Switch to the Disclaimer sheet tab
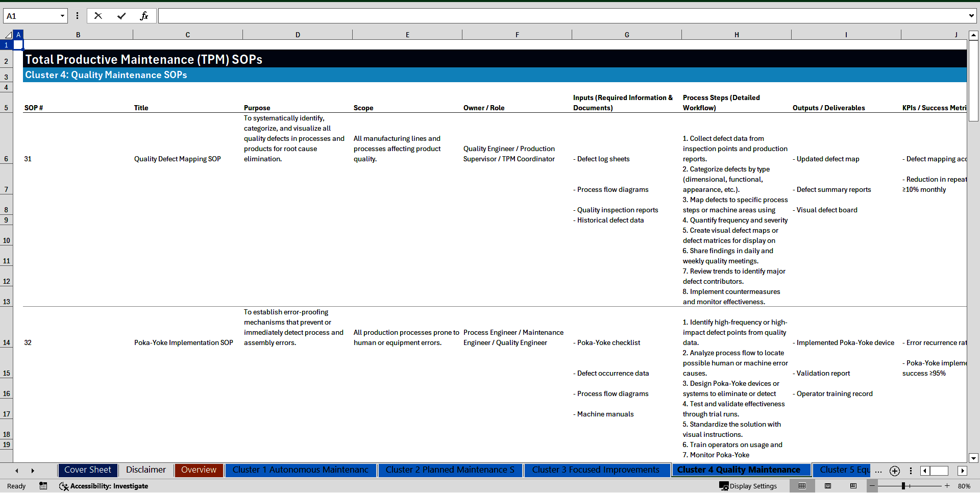Viewport: 980px width, 493px height. coord(145,470)
